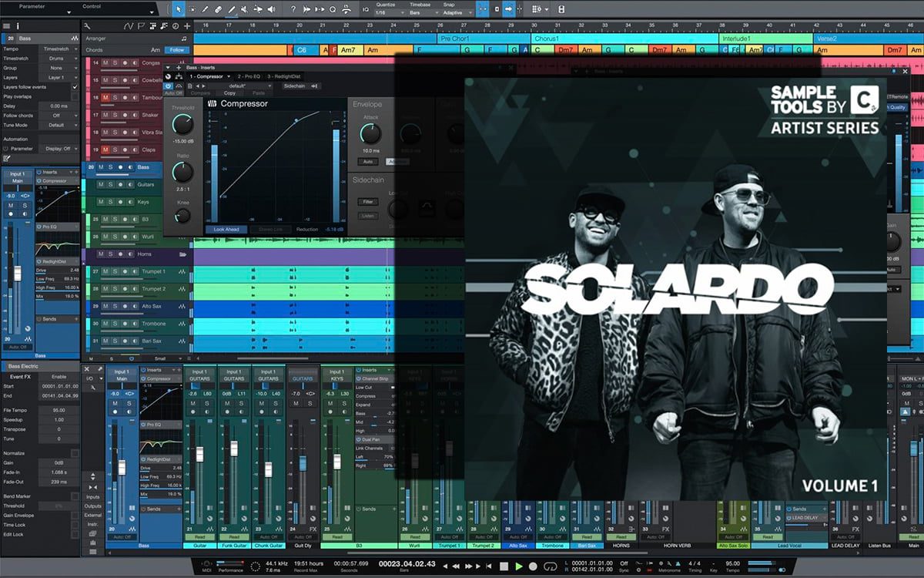The image size is (924, 578).
Task: Select the Mute tool in the toolbar
Action: (x=245, y=9)
